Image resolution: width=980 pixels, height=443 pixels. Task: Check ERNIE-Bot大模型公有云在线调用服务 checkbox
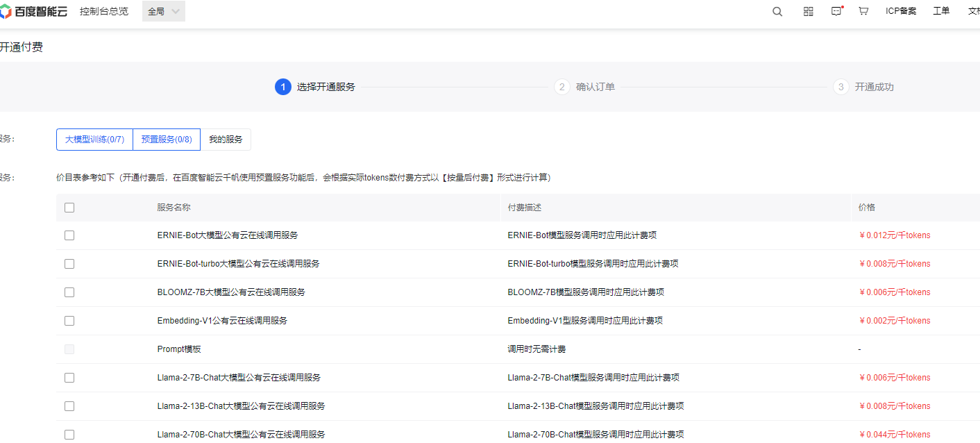[69, 235]
